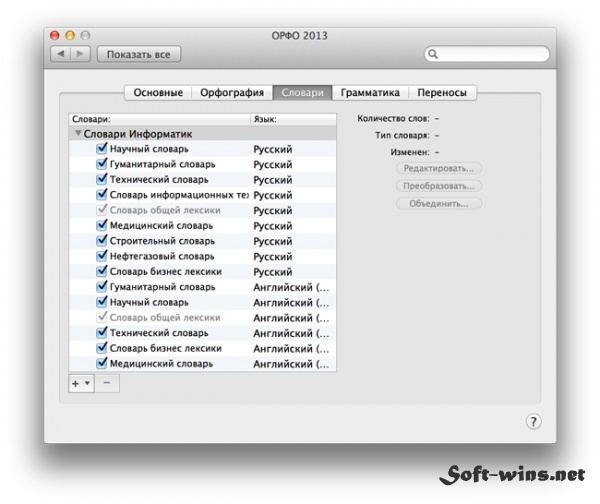
Task: Toggle English Научный словарь checkbox
Action: (102, 302)
